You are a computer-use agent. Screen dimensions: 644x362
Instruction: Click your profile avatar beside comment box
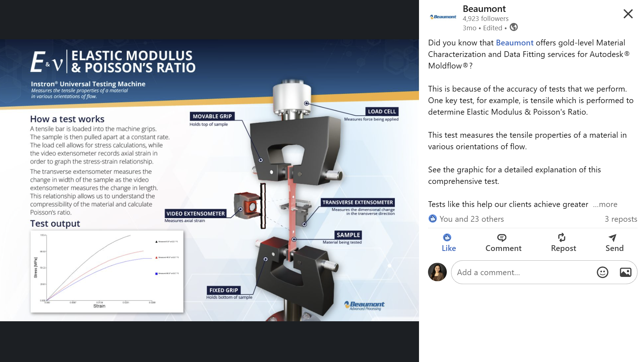[437, 272]
